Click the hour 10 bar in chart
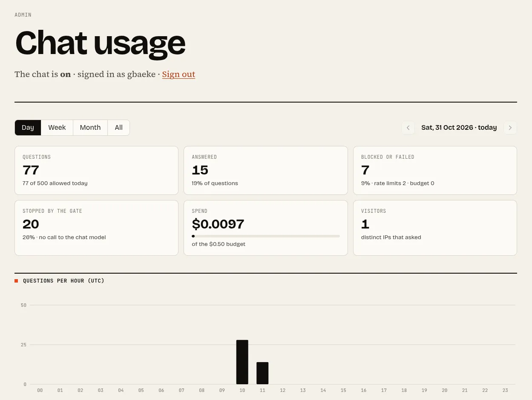532x400 pixels. (242, 362)
